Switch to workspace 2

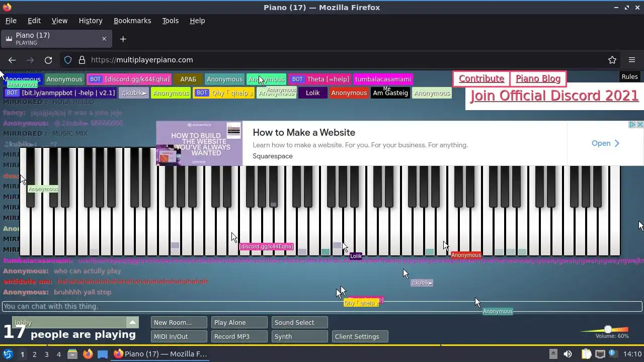[34, 354]
